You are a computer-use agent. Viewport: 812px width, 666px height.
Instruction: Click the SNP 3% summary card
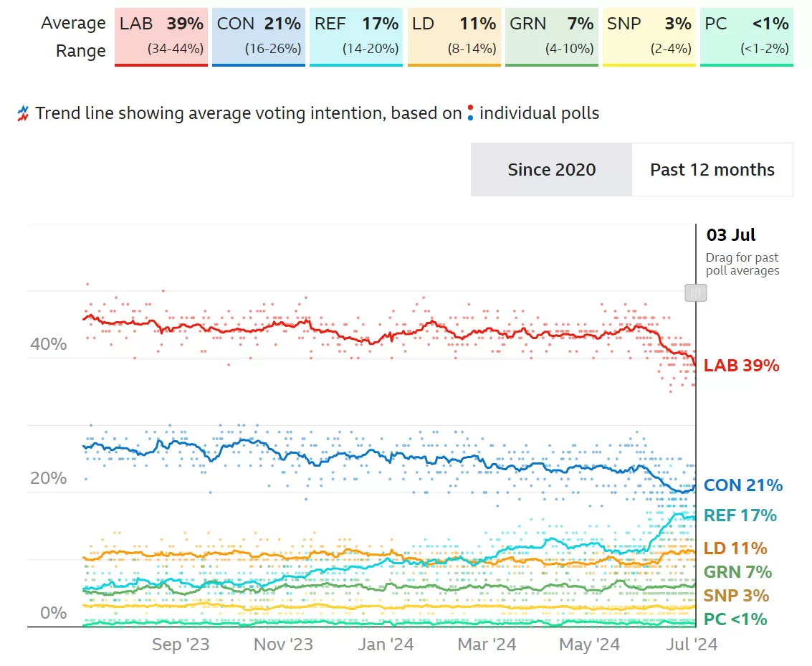(x=649, y=37)
